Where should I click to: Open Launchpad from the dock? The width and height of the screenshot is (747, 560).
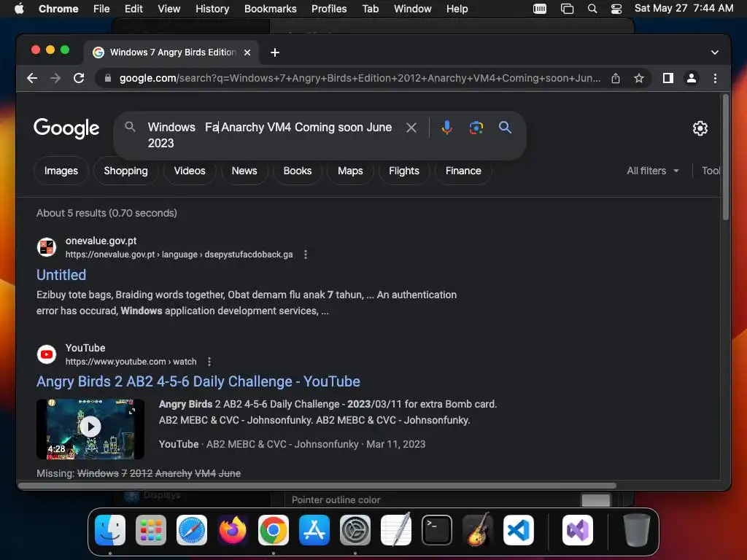(x=151, y=530)
